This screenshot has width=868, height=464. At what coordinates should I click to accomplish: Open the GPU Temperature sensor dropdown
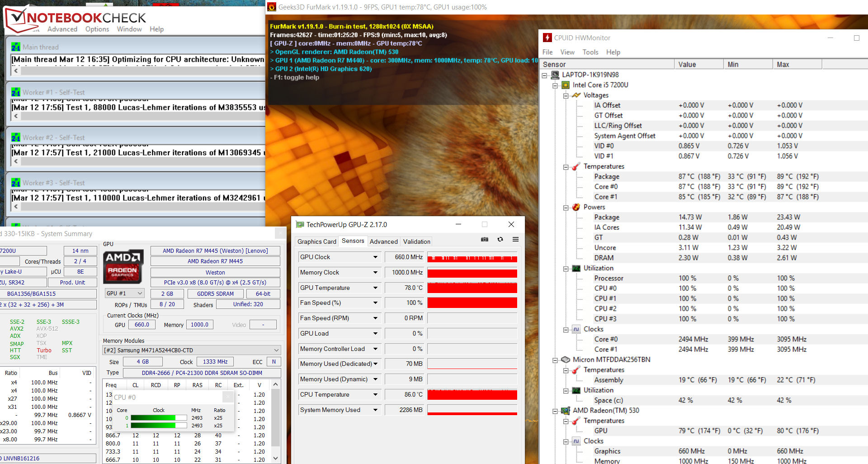375,288
